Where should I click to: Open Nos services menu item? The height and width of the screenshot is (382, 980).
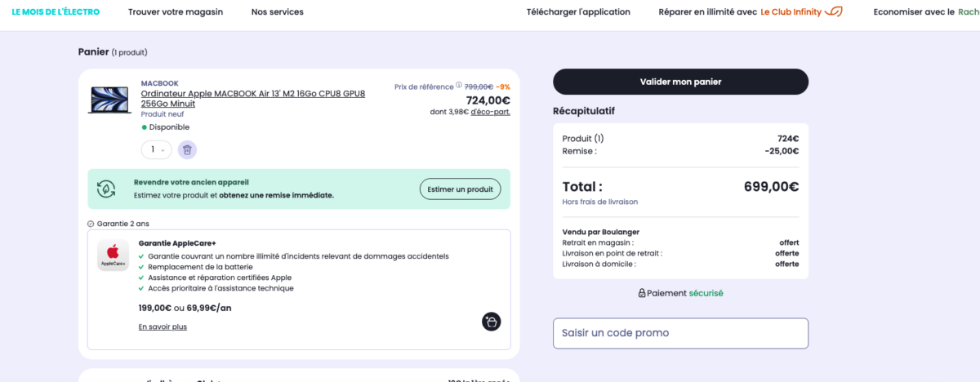[x=277, y=12]
